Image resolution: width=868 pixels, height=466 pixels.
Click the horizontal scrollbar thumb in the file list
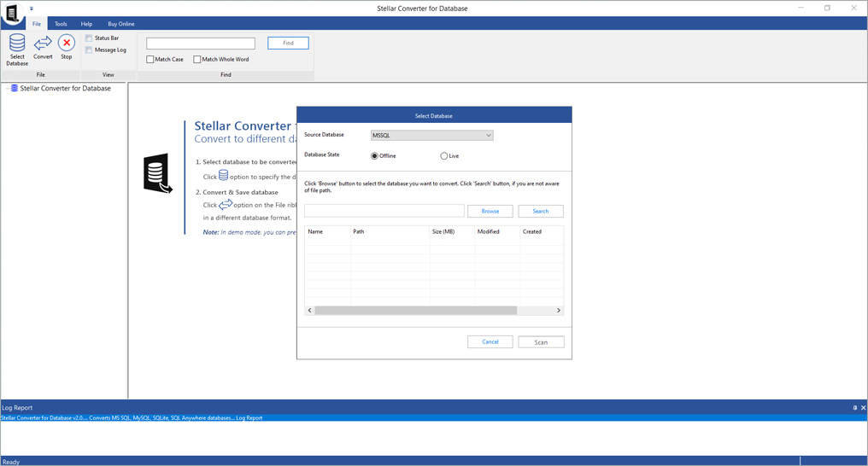tap(416, 310)
